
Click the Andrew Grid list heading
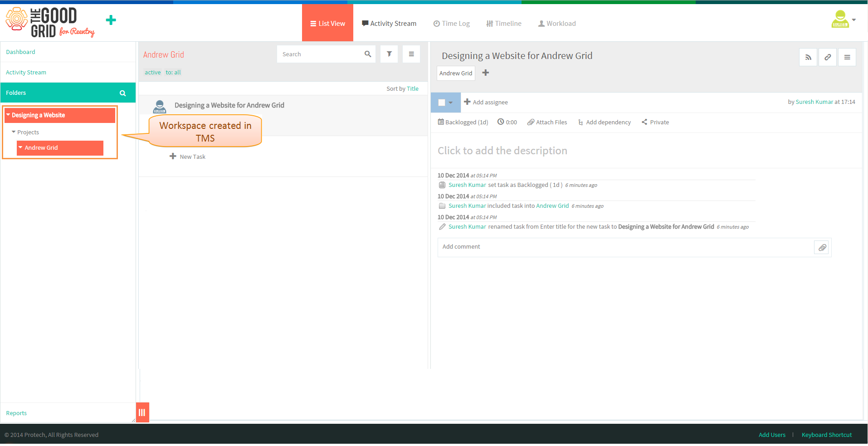(x=164, y=54)
